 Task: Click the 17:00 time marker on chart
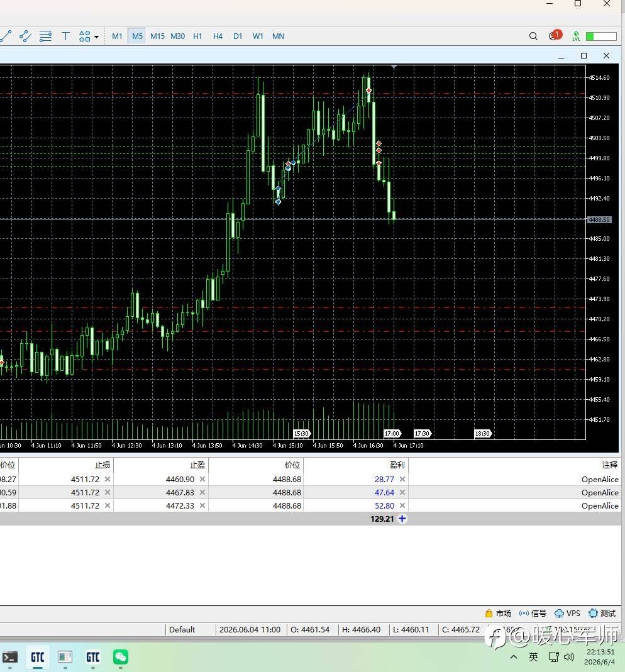(392, 433)
